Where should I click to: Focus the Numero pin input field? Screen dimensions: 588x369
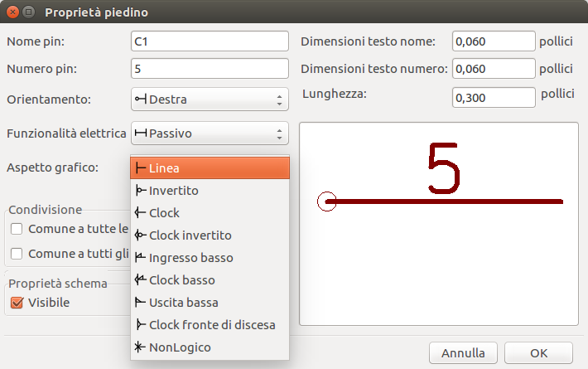pyautogui.click(x=210, y=68)
